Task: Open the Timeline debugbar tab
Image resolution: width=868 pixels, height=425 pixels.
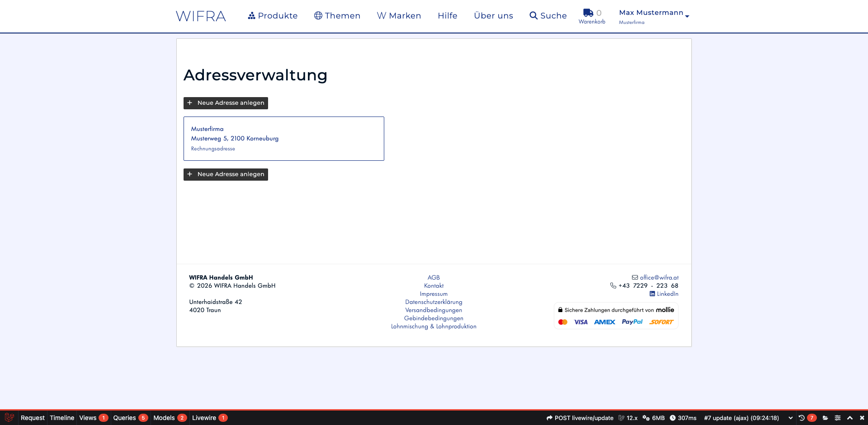Action: click(x=61, y=418)
